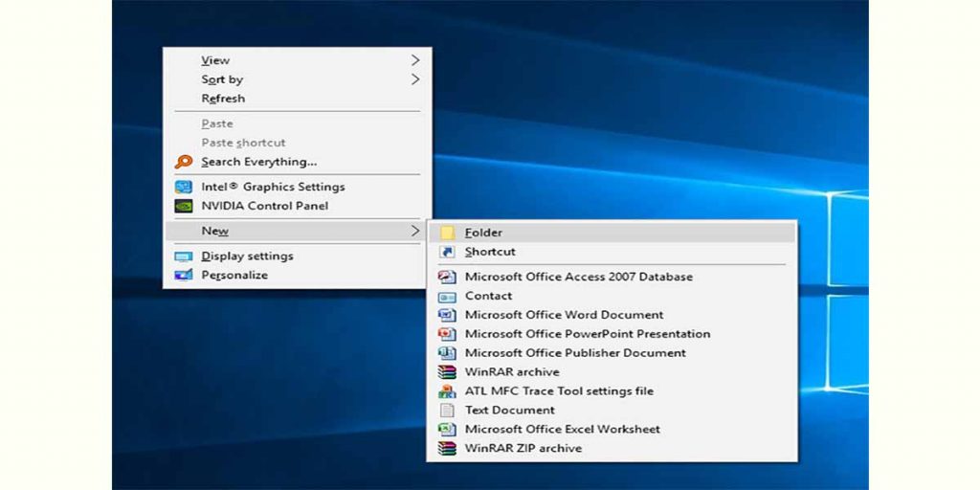Expand the View submenu arrow

(415, 60)
